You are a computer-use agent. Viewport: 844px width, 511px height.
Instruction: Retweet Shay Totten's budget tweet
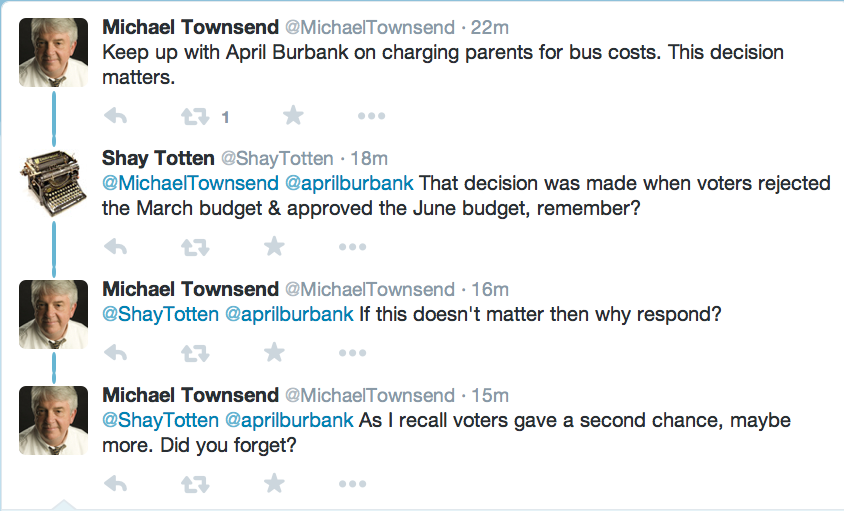pos(195,247)
